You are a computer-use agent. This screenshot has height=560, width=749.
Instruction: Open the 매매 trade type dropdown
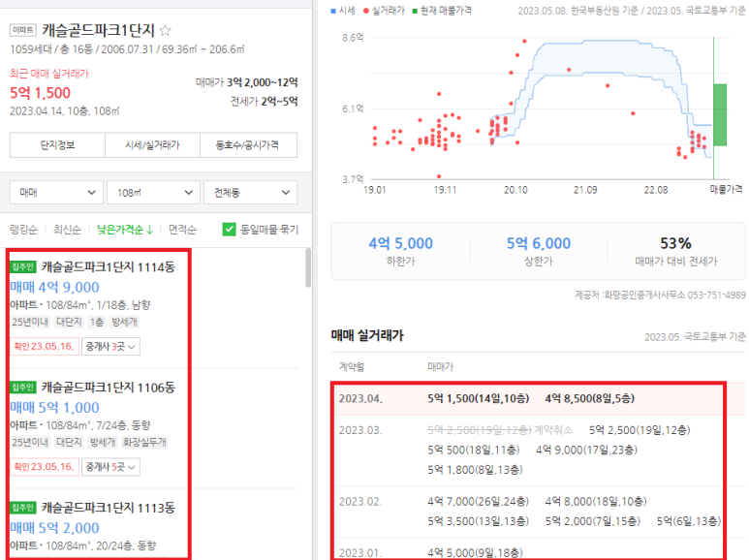click(56, 193)
